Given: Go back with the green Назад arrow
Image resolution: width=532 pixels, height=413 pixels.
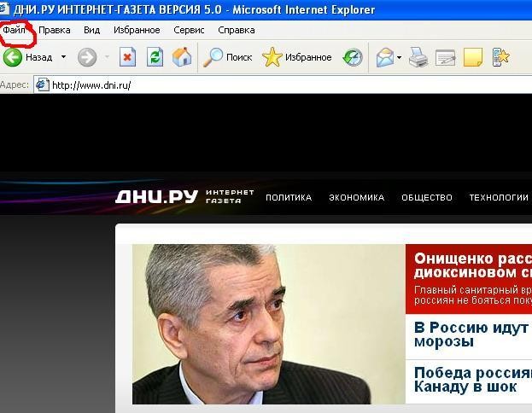Looking at the screenshot, I should click(x=13, y=57).
